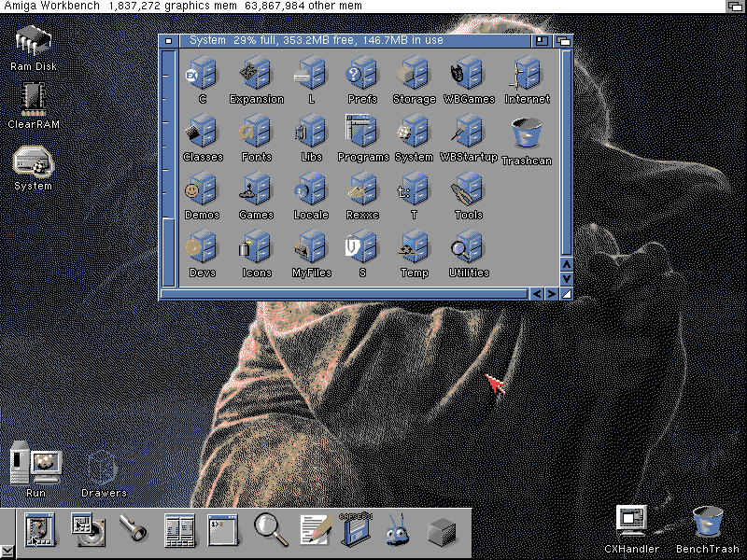Open the Games drawer
The width and height of the screenshot is (747, 560).
[x=256, y=190]
